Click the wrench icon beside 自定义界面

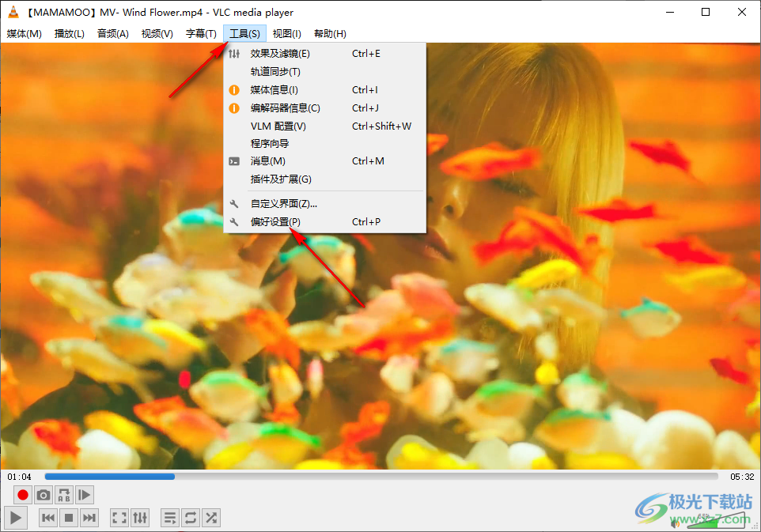click(x=234, y=204)
